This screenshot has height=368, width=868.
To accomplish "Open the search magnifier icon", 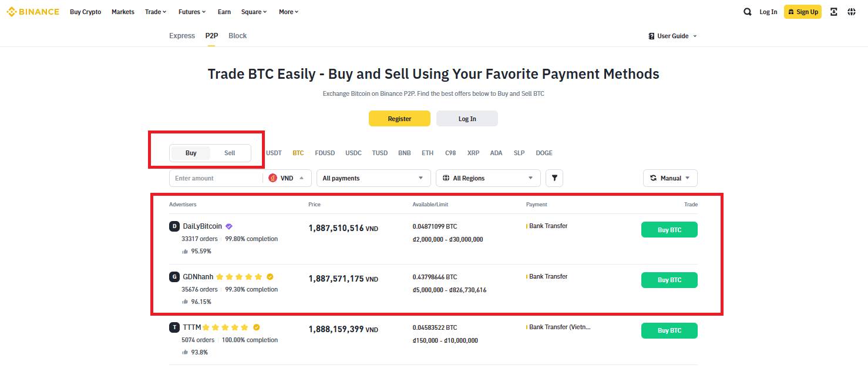I will (747, 12).
